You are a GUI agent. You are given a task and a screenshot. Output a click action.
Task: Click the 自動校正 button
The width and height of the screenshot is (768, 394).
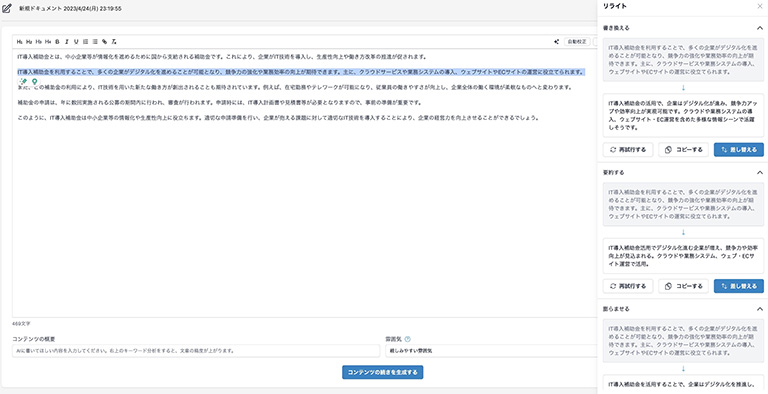coord(577,42)
